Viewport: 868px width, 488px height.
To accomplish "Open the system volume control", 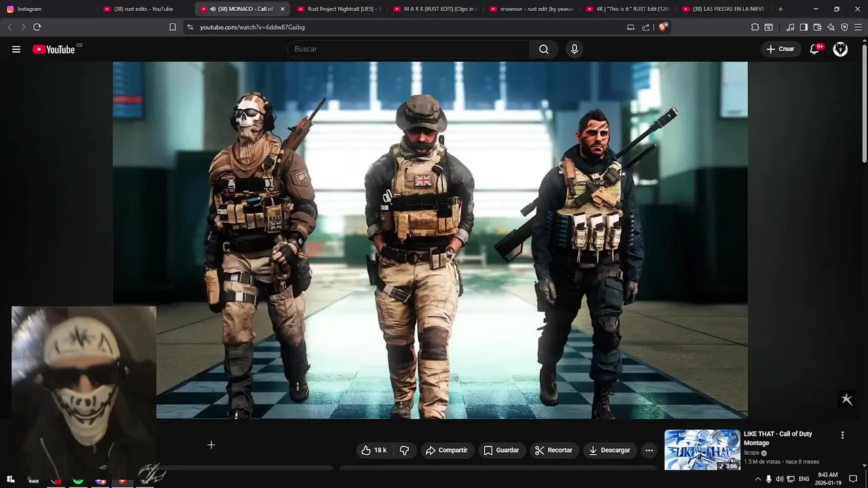I will pos(779,479).
